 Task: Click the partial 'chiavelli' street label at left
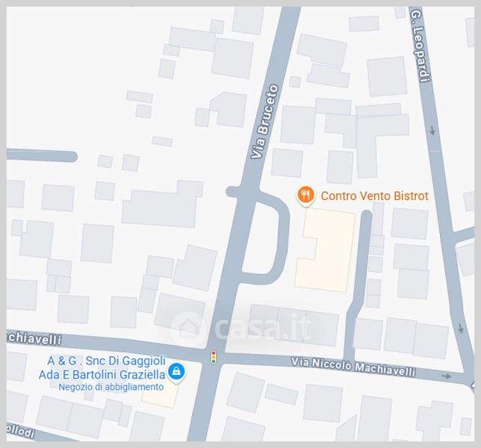[x=34, y=338]
